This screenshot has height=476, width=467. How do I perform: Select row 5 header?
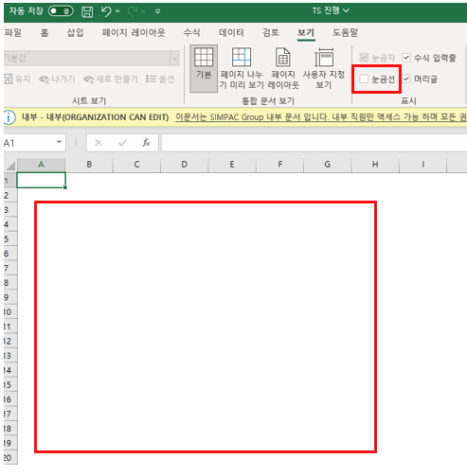[10, 239]
